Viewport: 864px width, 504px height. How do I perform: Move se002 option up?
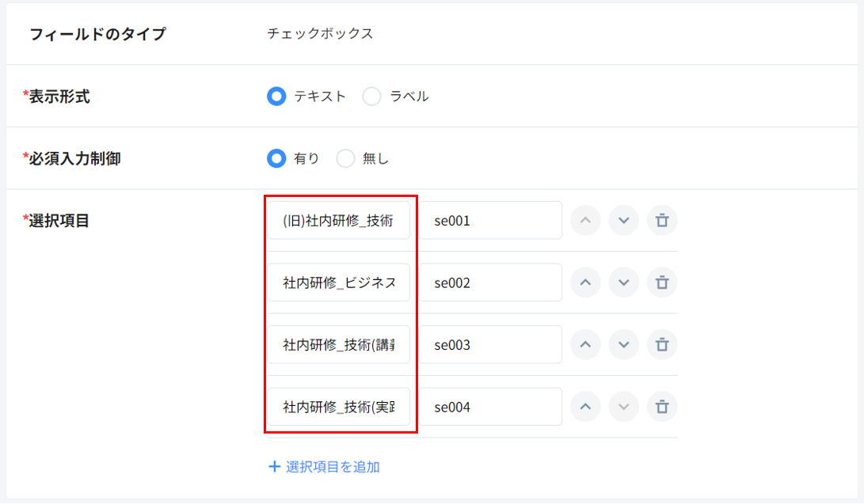pyautogui.click(x=585, y=282)
